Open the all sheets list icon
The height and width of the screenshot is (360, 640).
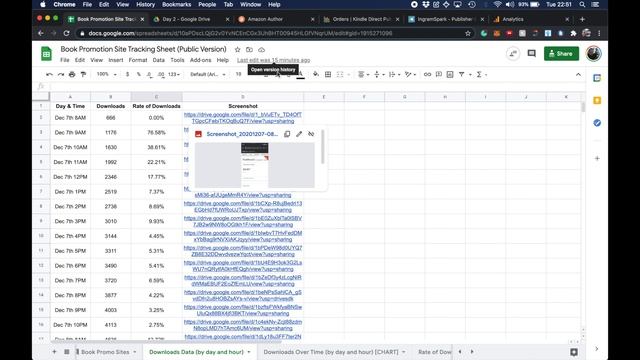tap(67, 352)
